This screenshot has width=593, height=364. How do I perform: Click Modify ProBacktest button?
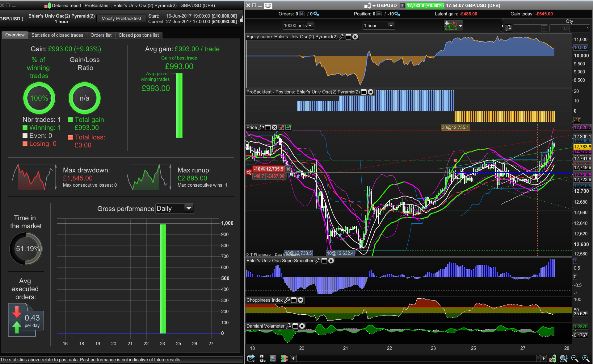point(121,19)
